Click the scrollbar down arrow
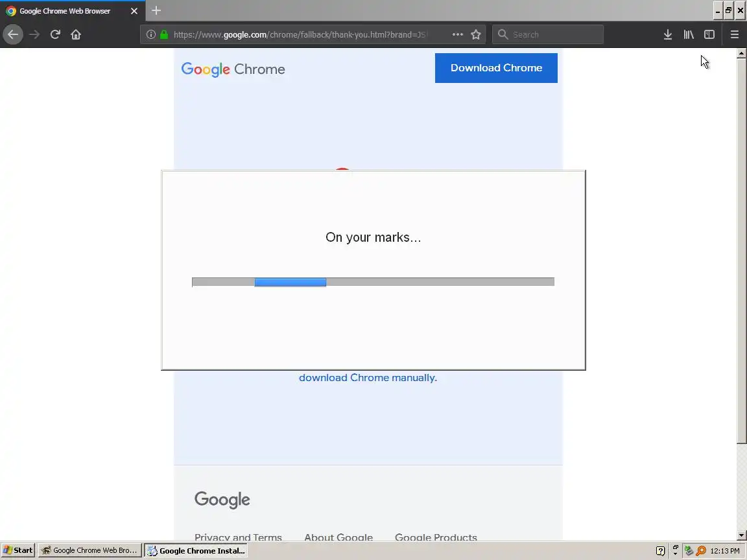The image size is (747, 560). [x=741, y=535]
